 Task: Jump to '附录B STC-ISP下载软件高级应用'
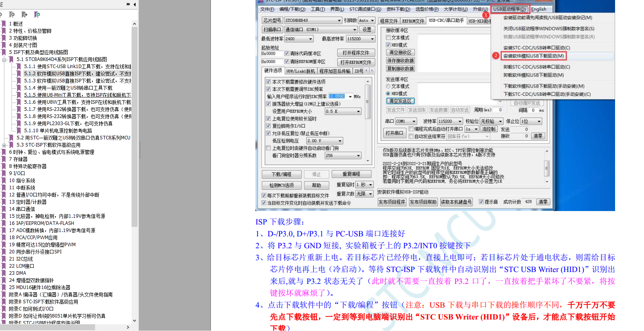(43, 302)
